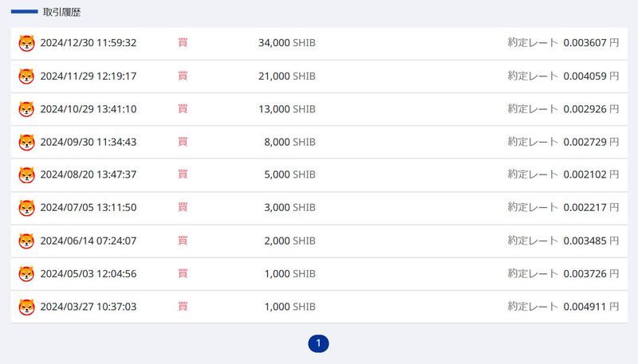Viewport: 638px width, 364px height.
Task: Click the 21,000 SHIB amount
Action: tap(286, 76)
